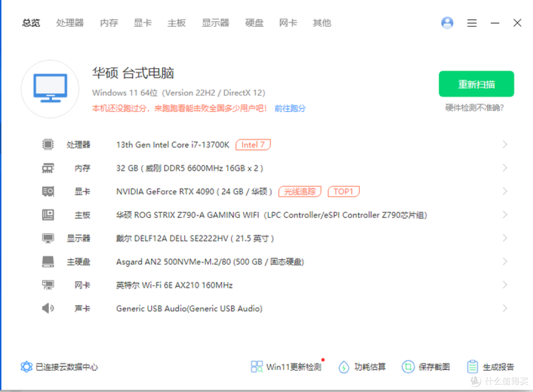533x392 pixels.
Task: Switch to the 网卡 tab
Action: [288, 23]
